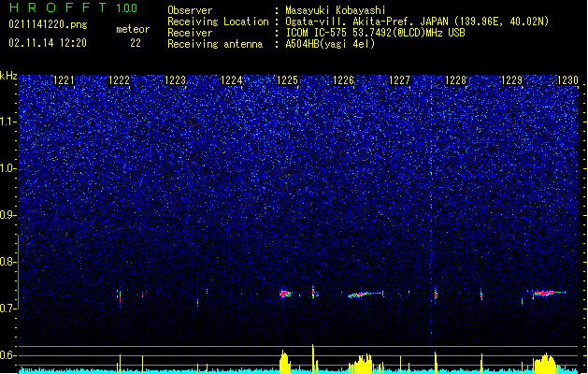Viewport: 588px width, 374px height.
Task: Click the 1.0 kHz axis label
Action: point(8,168)
